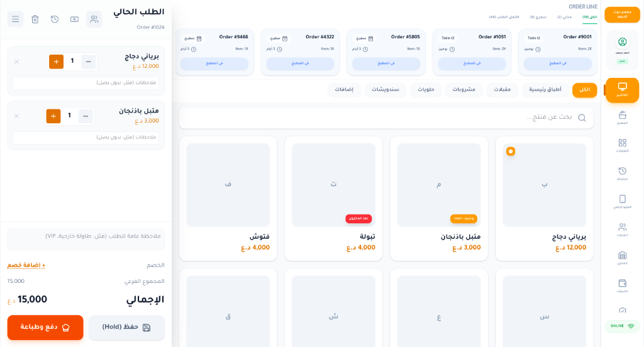
Task: Click the takeaway bag badge on Order #9466
Action: click(x=192, y=38)
